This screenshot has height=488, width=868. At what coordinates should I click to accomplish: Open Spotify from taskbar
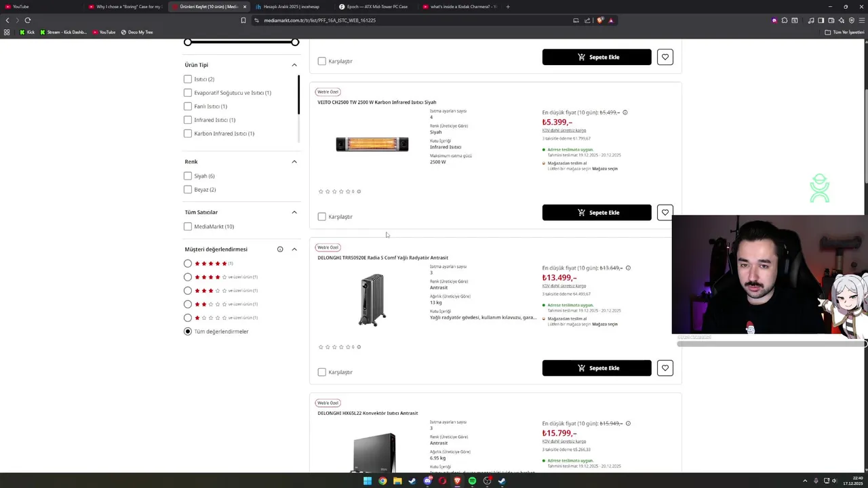click(472, 481)
